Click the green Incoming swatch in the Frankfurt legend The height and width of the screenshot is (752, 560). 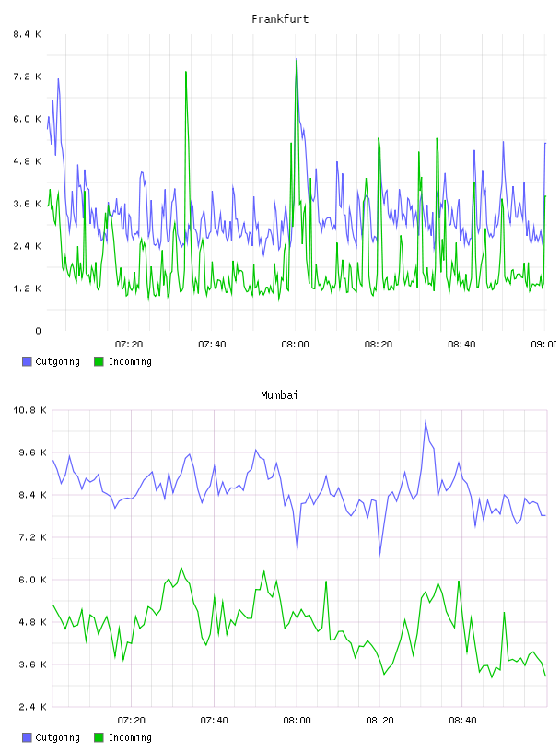point(99,361)
